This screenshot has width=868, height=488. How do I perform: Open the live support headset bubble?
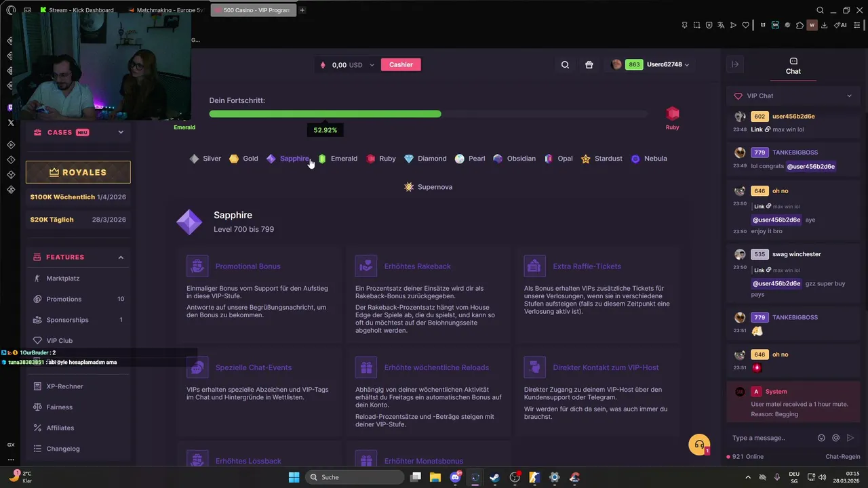tap(699, 445)
